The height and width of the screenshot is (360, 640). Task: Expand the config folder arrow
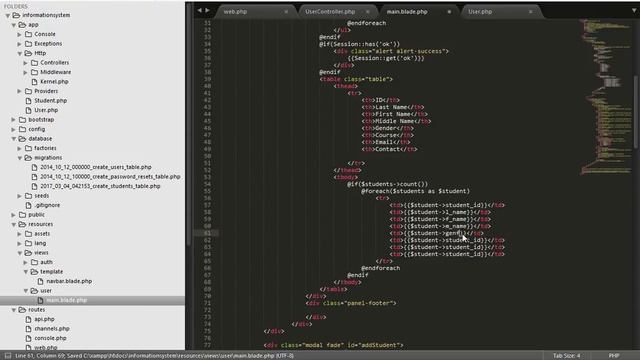point(13,129)
